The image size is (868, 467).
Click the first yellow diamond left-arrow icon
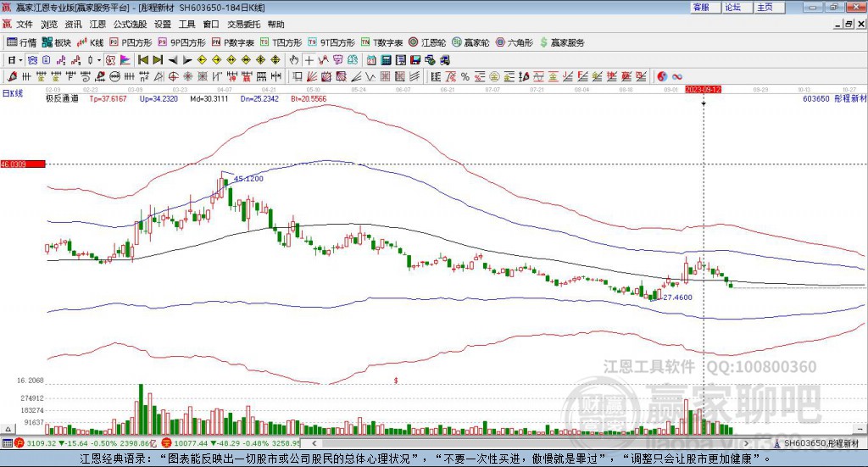click(202, 60)
